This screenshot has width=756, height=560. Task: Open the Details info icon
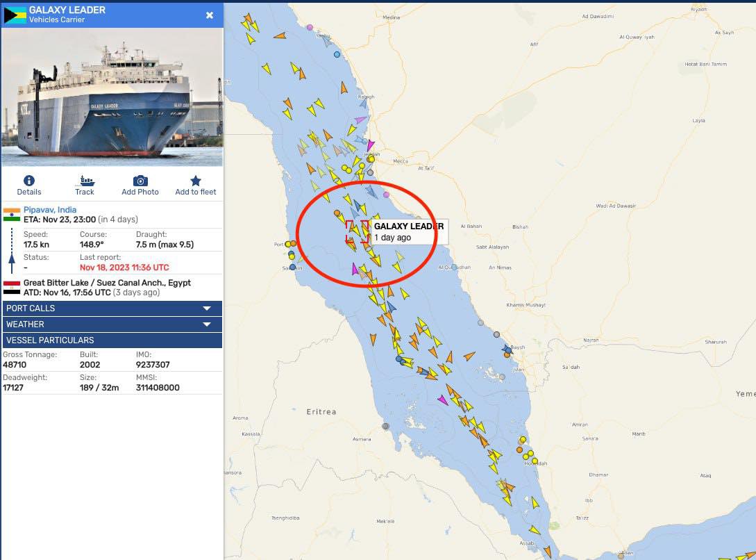click(29, 181)
